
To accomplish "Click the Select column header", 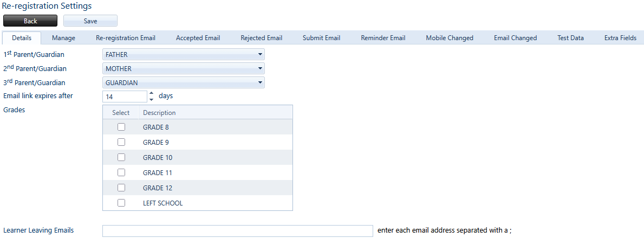I will (121, 113).
